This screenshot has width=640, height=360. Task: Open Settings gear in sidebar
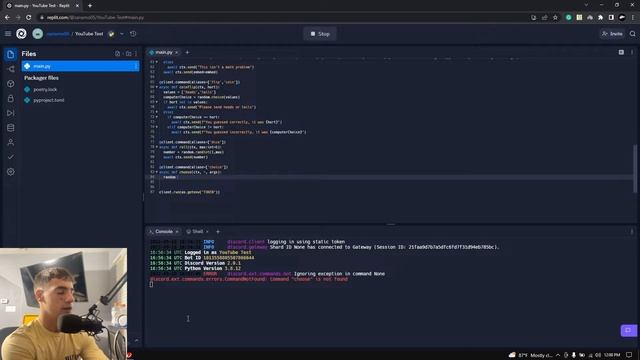11,172
